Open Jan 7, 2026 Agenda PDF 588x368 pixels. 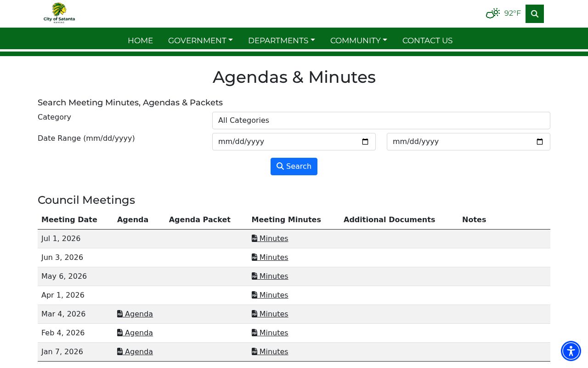(x=135, y=351)
